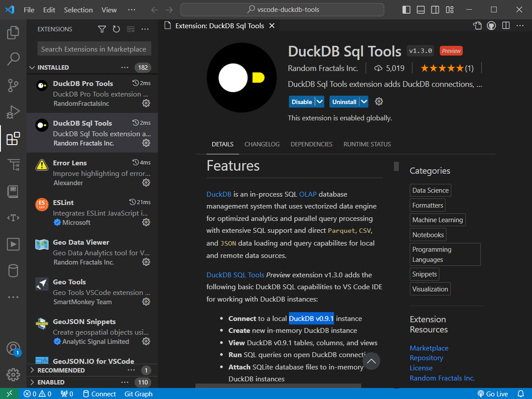Show more activity bar views ellipsis

[13, 297]
